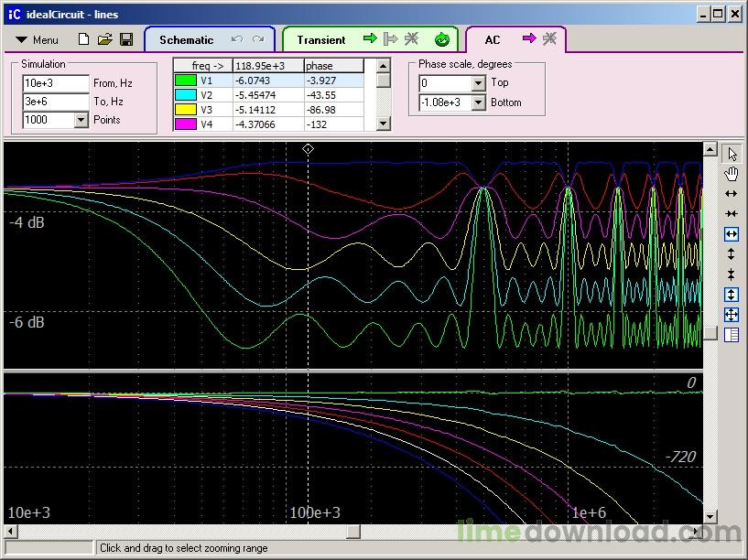Click the phase value -3.927
Image resolution: width=748 pixels, height=560 pixels.
pos(321,81)
